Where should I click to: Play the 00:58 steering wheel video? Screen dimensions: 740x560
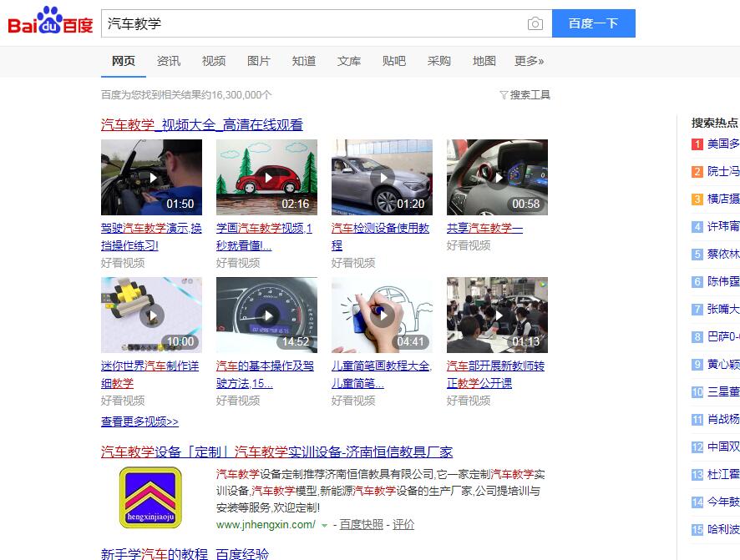[x=497, y=177]
